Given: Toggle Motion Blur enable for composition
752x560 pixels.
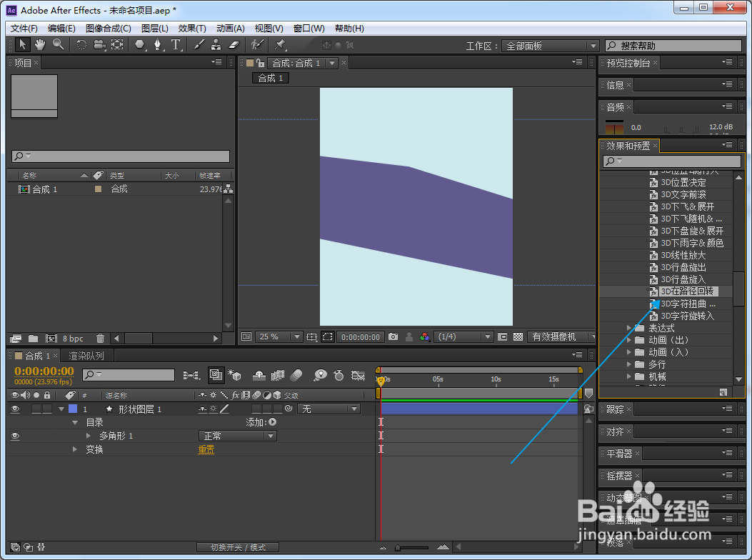Looking at the screenshot, I should [x=296, y=375].
